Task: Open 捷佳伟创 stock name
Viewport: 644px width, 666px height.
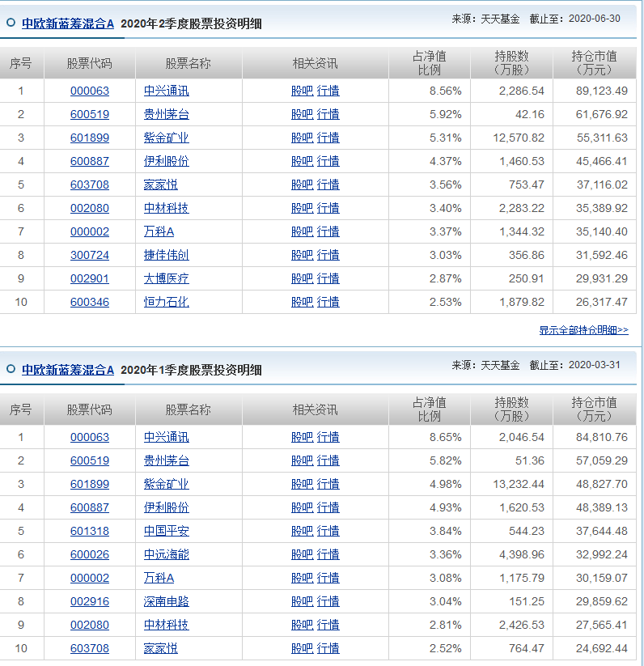Action: [x=167, y=255]
